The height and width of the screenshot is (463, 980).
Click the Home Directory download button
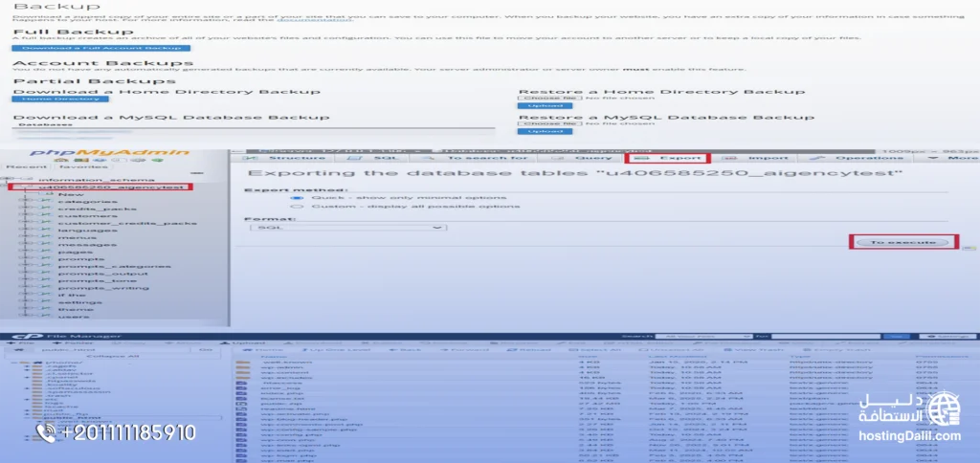pos(60,99)
